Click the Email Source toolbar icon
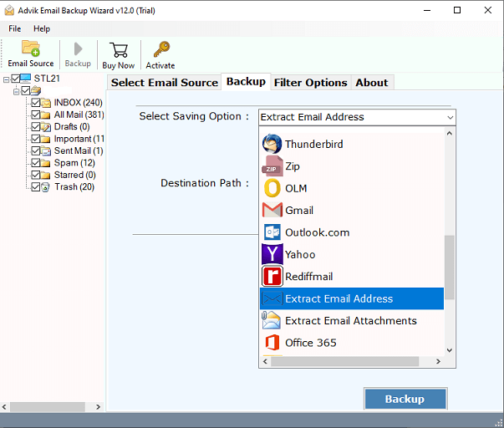This screenshot has width=504, height=428. tap(31, 48)
